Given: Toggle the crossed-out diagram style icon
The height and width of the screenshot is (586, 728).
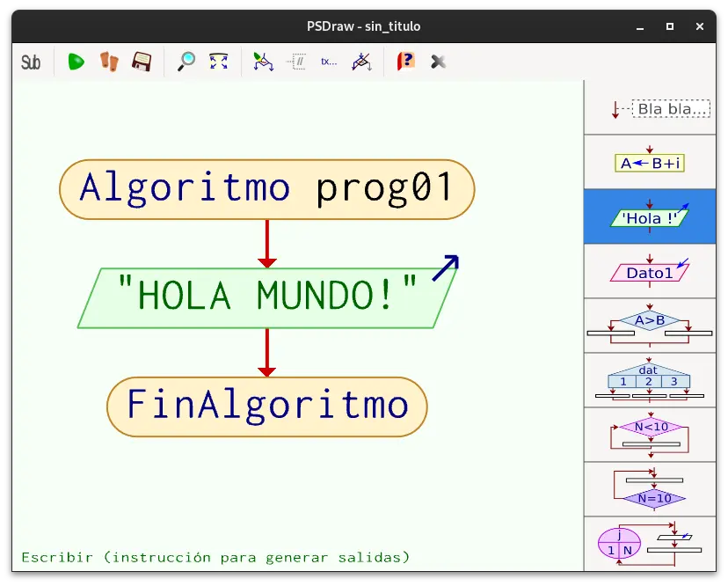Looking at the screenshot, I should [x=361, y=62].
